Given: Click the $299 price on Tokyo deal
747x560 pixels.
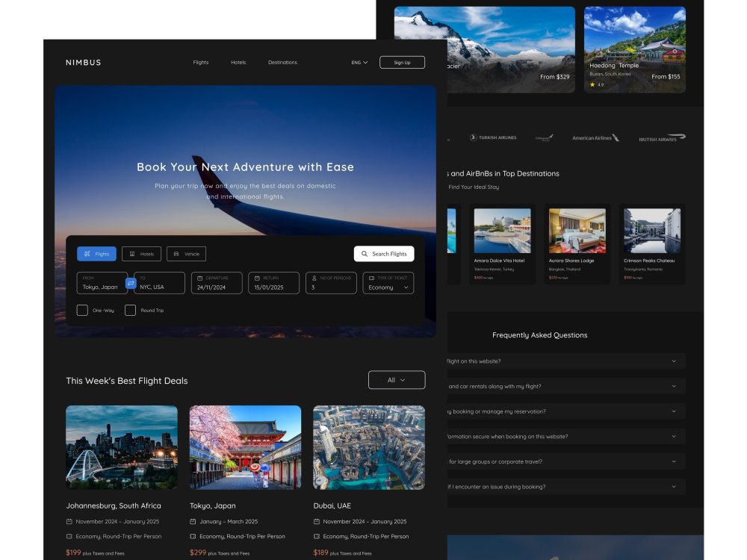Looking at the screenshot, I should pyautogui.click(x=198, y=553).
